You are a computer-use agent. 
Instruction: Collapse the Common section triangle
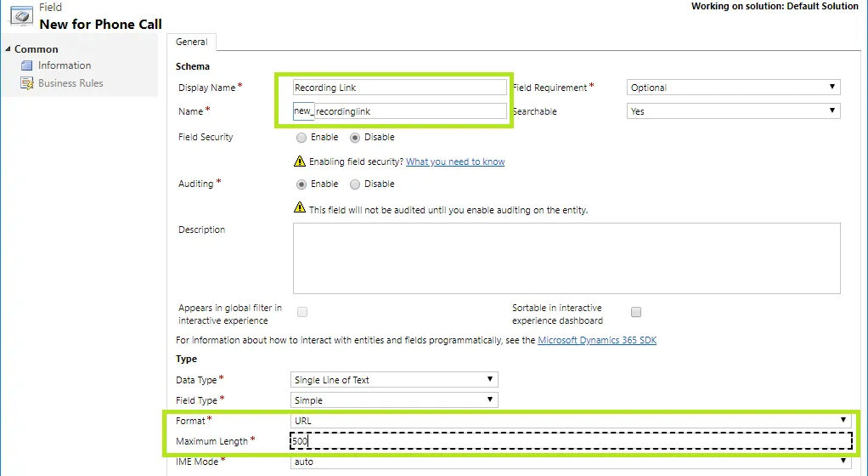coord(8,49)
